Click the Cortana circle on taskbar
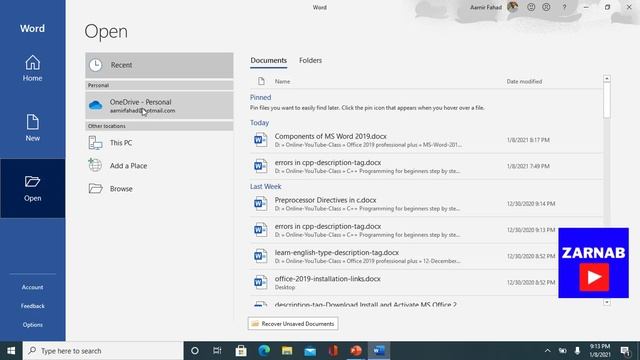This screenshot has height=360, width=640. coord(195,351)
